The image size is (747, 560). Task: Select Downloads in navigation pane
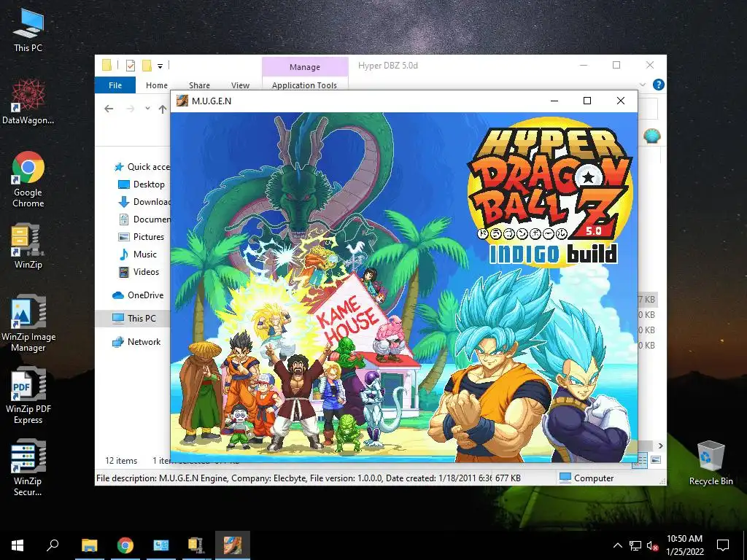pyautogui.click(x=144, y=202)
